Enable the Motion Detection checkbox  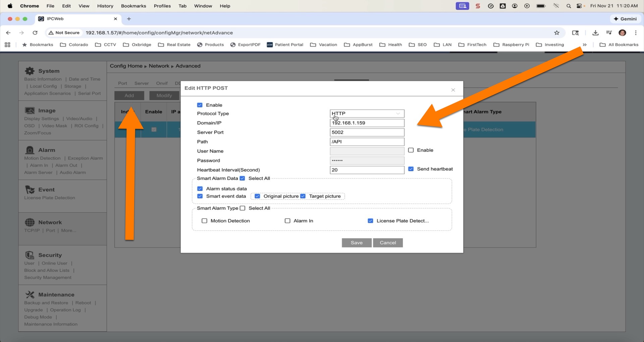point(204,221)
